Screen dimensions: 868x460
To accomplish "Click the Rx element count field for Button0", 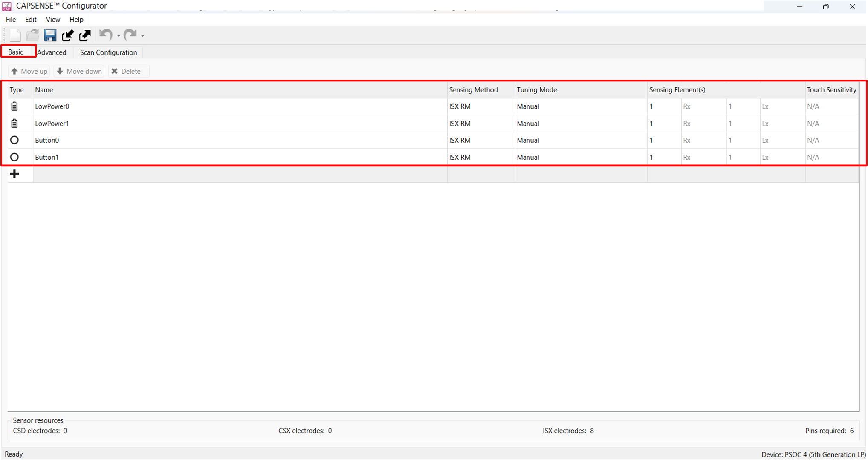I will [664, 140].
